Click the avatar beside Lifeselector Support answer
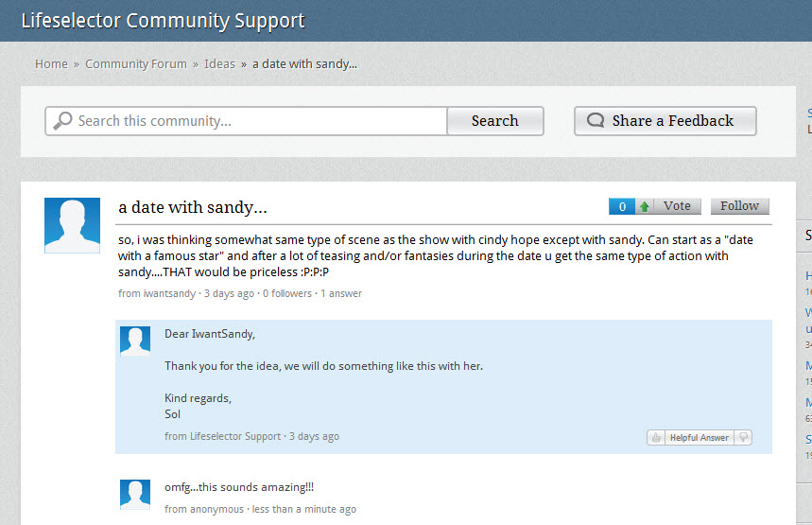The height and width of the screenshot is (525, 812). [x=135, y=341]
